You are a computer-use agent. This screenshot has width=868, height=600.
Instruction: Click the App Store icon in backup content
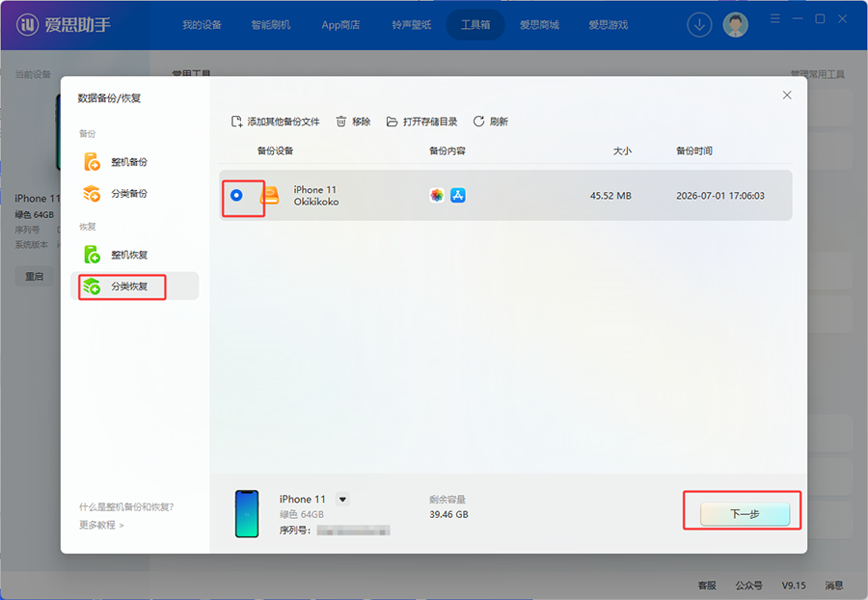pos(458,196)
